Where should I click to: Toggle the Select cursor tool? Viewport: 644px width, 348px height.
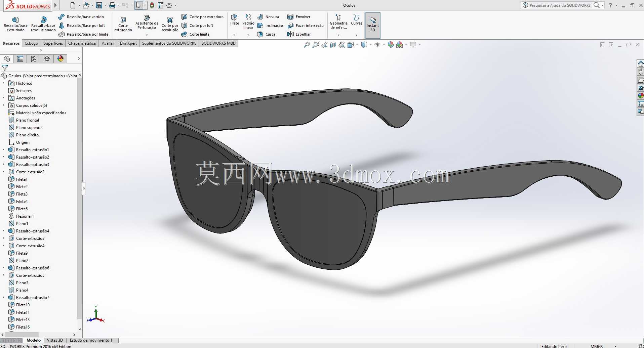(138, 5)
